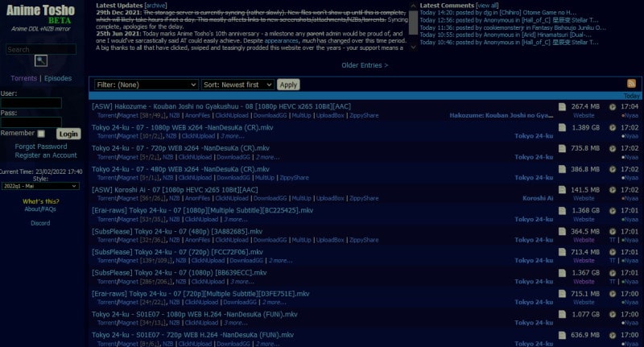Open file info icon for the 636.9 MB row
This screenshot has height=347, width=644.
[562, 336]
